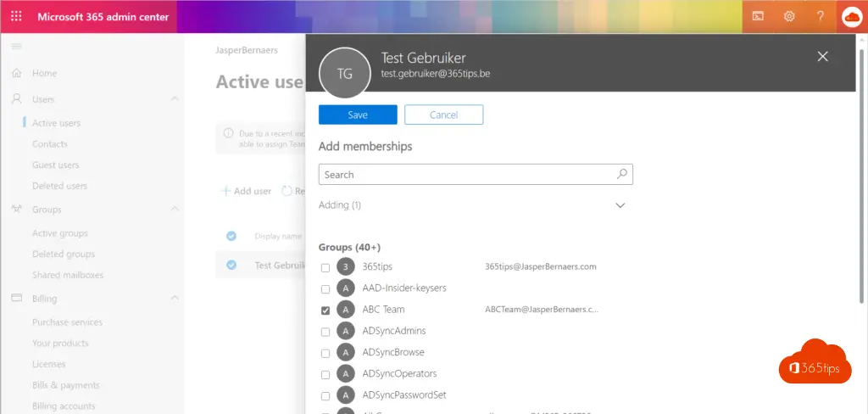Click the Cancel button
Image resolution: width=868 pixels, height=414 pixels.
(x=444, y=115)
